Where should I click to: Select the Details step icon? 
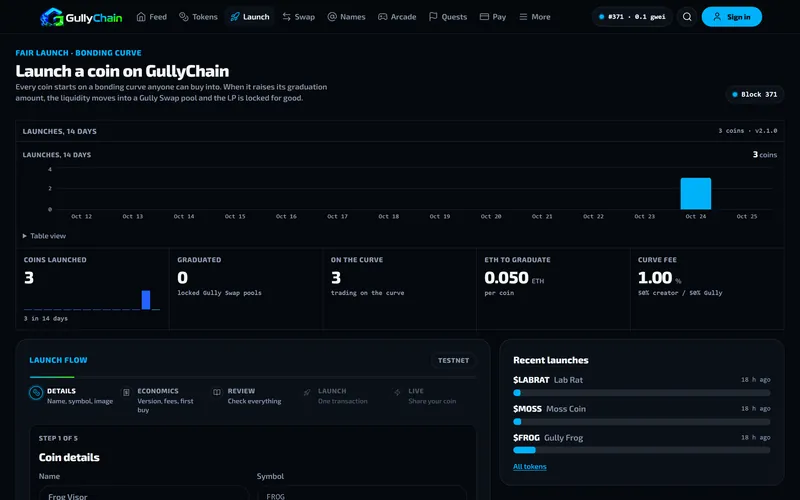[36, 392]
